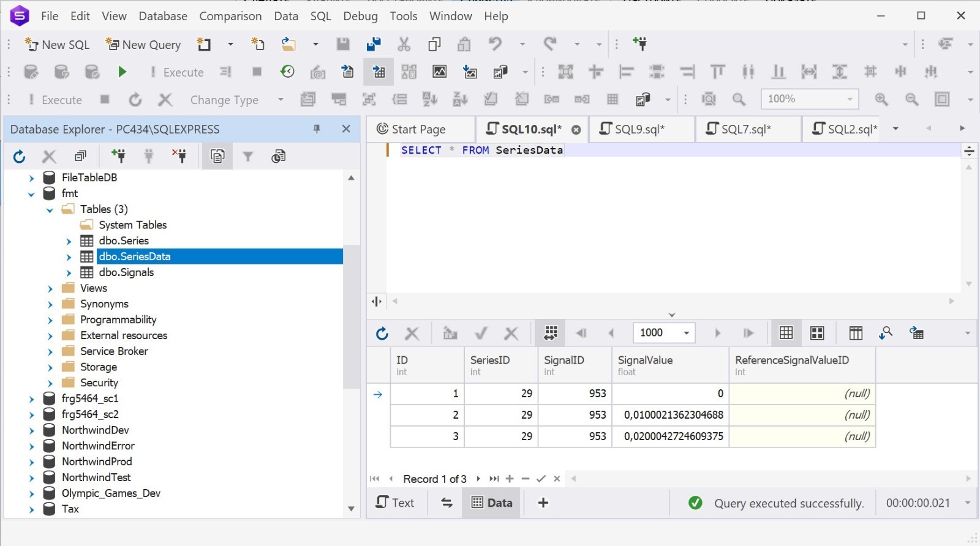Click the SignalValue column header
Image resolution: width=980 pixels, height=546 pixels.
click(x=670, y=365)
